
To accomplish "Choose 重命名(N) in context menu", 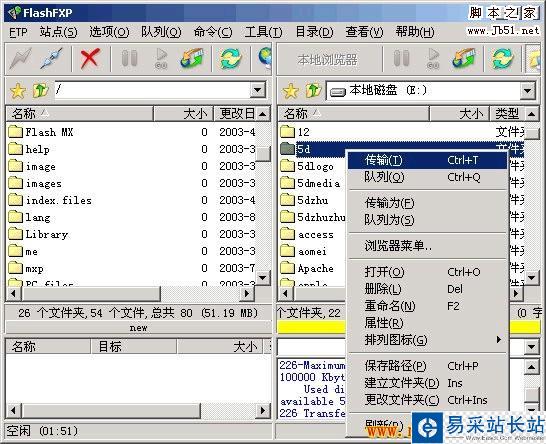I will click(x=427, y=306).
